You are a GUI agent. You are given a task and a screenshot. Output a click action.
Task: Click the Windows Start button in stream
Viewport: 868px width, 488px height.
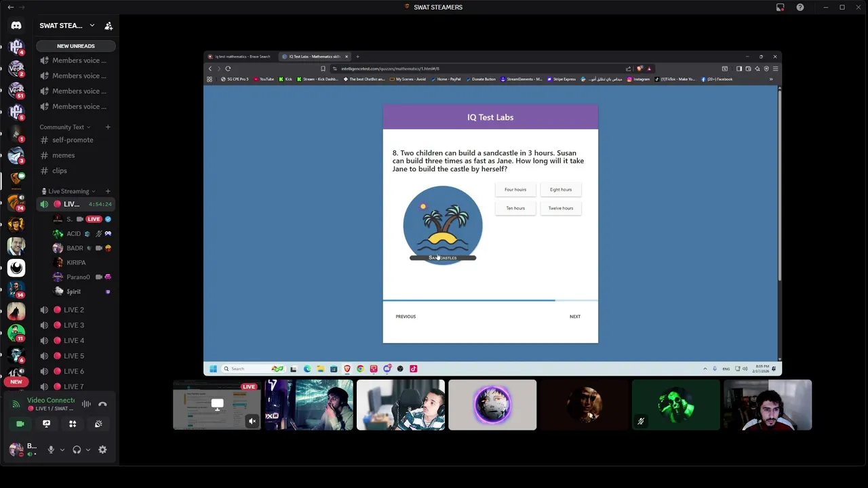[x=213, y=369]
